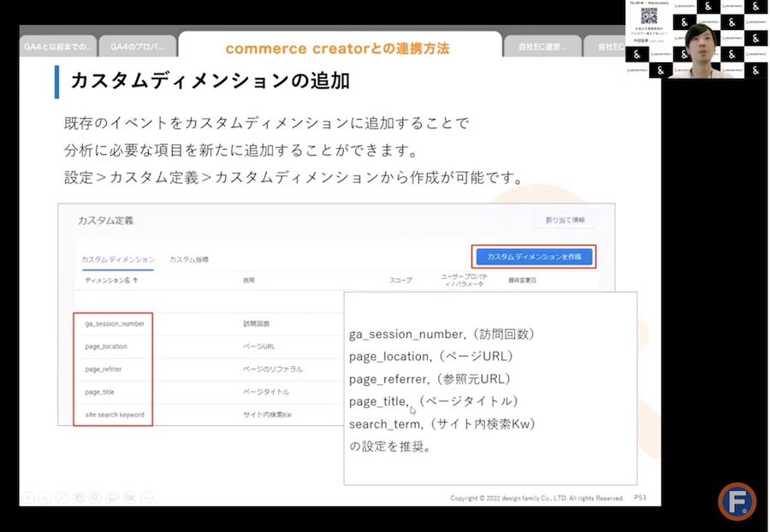This screenshot has height=532, width=770.
Task: Advance to next slide arrow icon
Action: (x=44, y=498)
